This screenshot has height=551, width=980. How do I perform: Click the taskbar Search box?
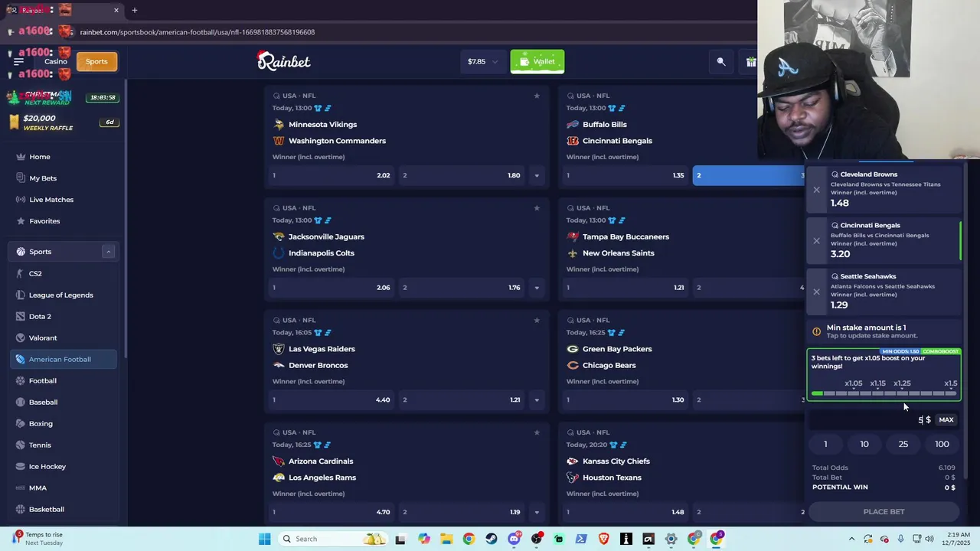332,539
